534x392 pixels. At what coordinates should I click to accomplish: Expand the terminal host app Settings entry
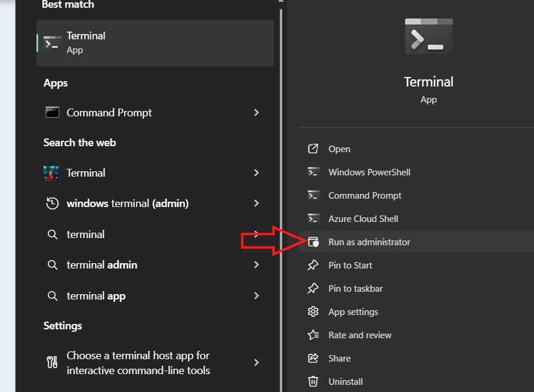(257, 362)
